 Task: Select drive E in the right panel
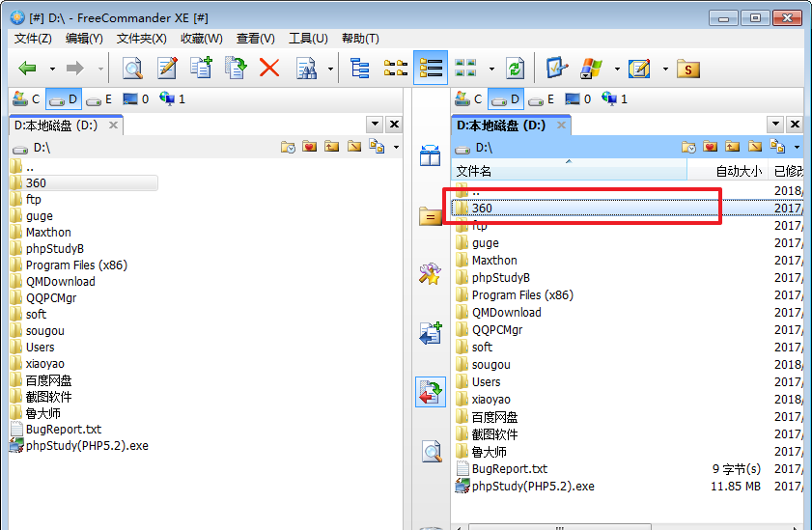tap(541, 98)
